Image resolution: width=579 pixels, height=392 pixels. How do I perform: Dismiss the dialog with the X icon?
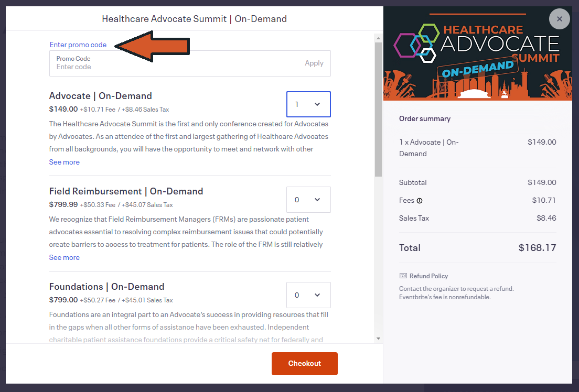click(559, 19)
